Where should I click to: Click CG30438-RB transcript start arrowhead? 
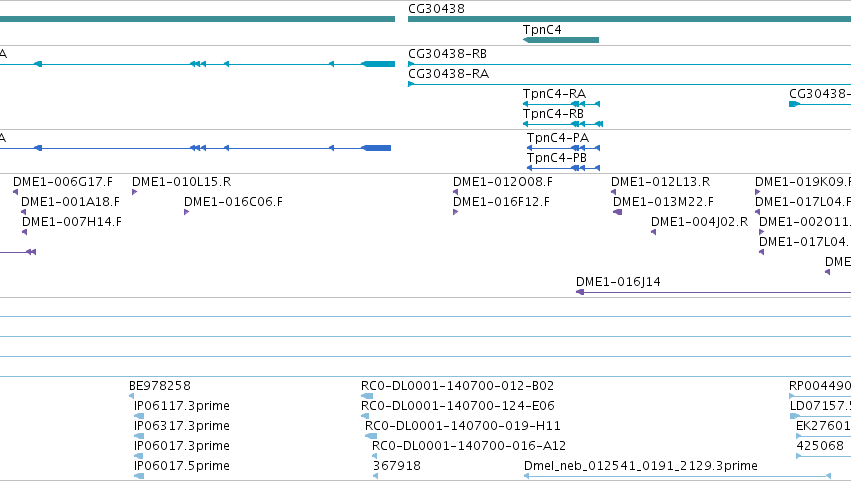[x=411, y=64]
